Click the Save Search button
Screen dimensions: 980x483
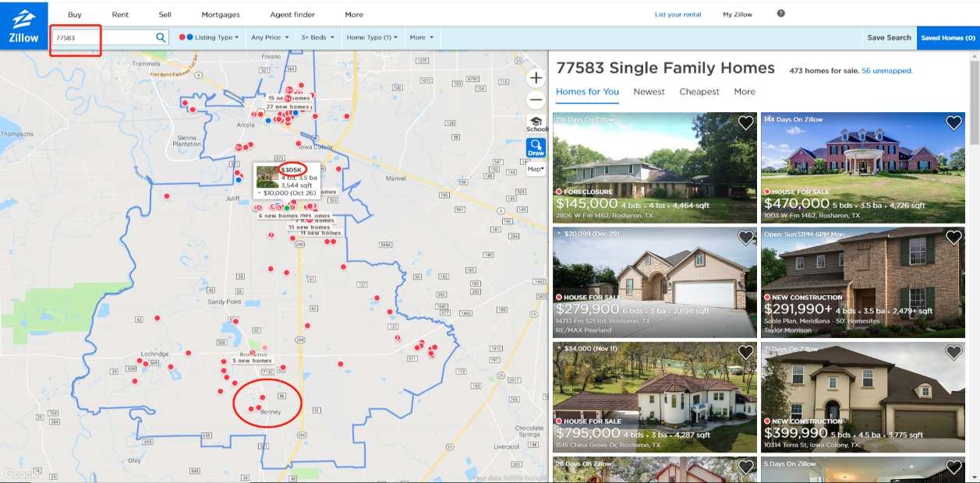(x=889, y=37)
